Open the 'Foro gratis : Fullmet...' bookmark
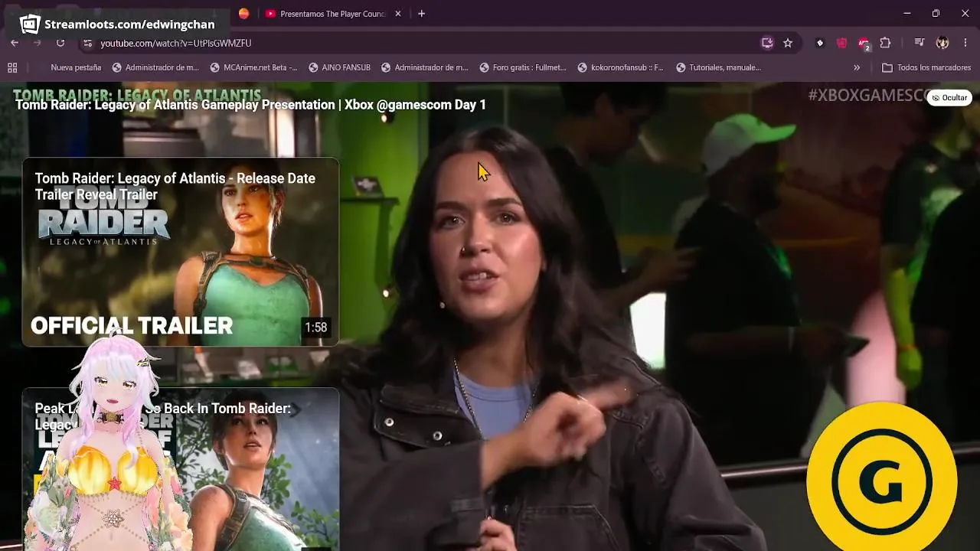This screenshot has width=980, height=551. (x=523, y=67)
